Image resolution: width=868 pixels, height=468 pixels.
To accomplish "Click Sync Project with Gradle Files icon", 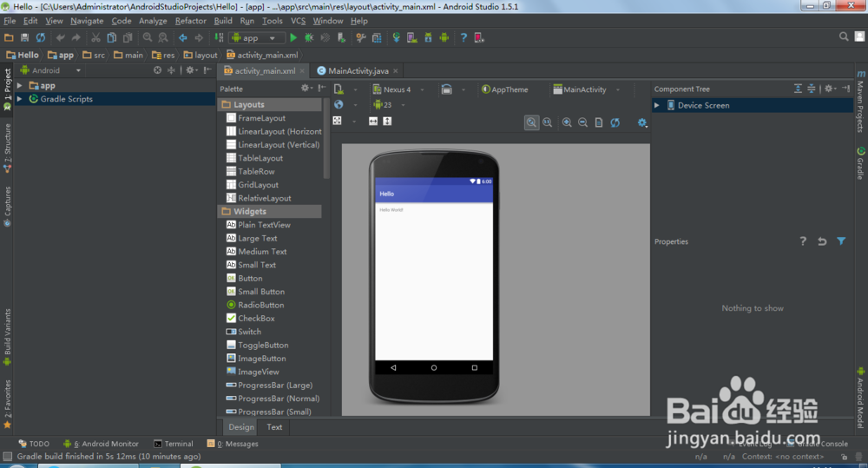I will 397,37.
